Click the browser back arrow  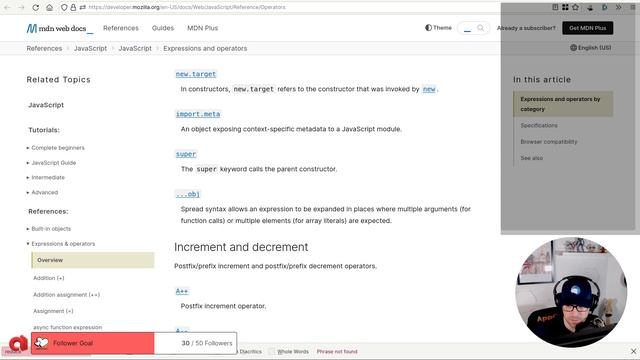click(x=7, y=7)
